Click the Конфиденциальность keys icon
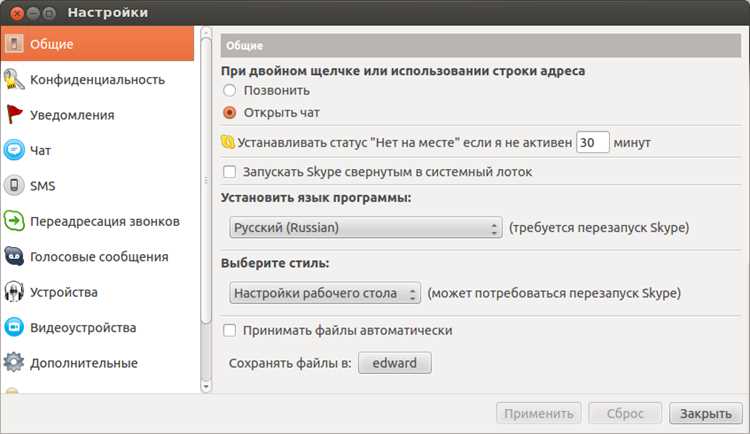The height and width of the screenshot is (434, 750). 14,79
